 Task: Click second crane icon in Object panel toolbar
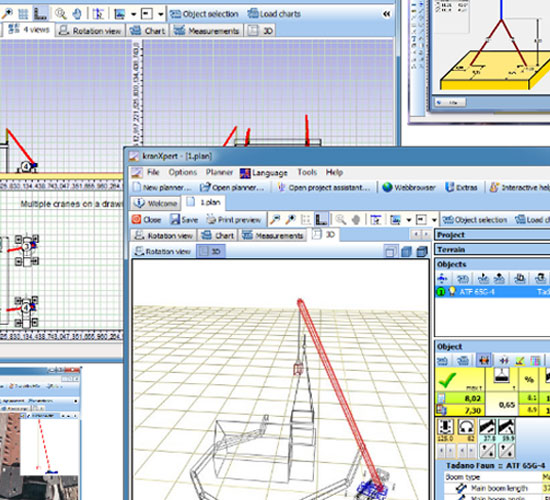(463, 360)
